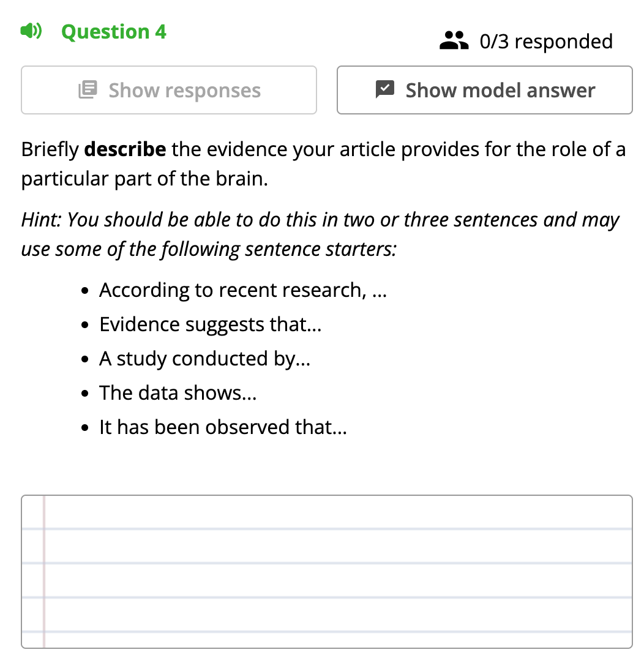The image size is (644, 666).
Task: Open the Show responses button
Action: [x=168, y=89]
